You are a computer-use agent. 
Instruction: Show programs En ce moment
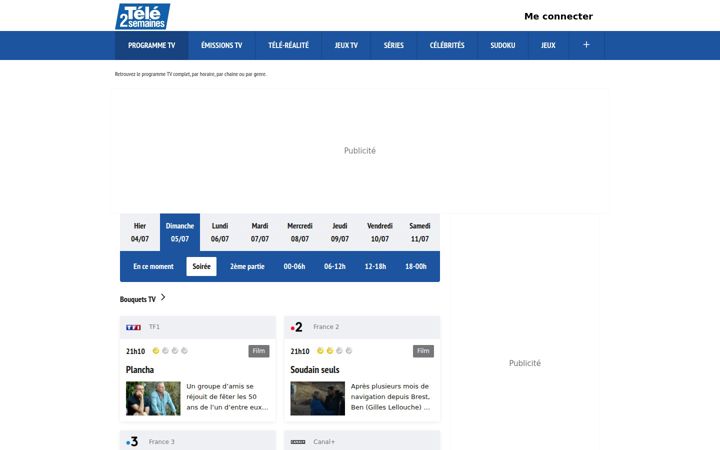pos(153,266)
